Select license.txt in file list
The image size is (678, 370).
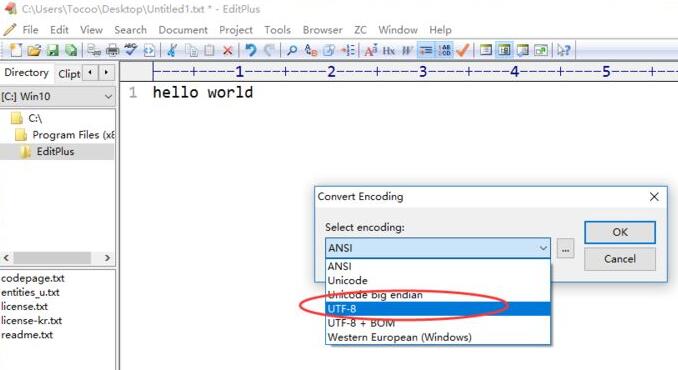(x=24, y=306)
